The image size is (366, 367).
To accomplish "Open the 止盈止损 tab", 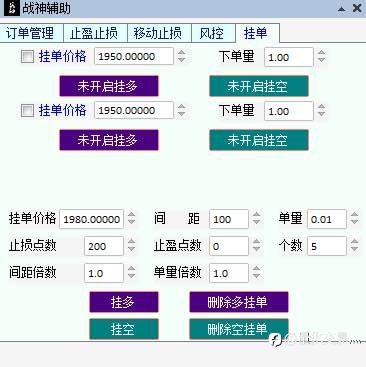I will [95, 33].
